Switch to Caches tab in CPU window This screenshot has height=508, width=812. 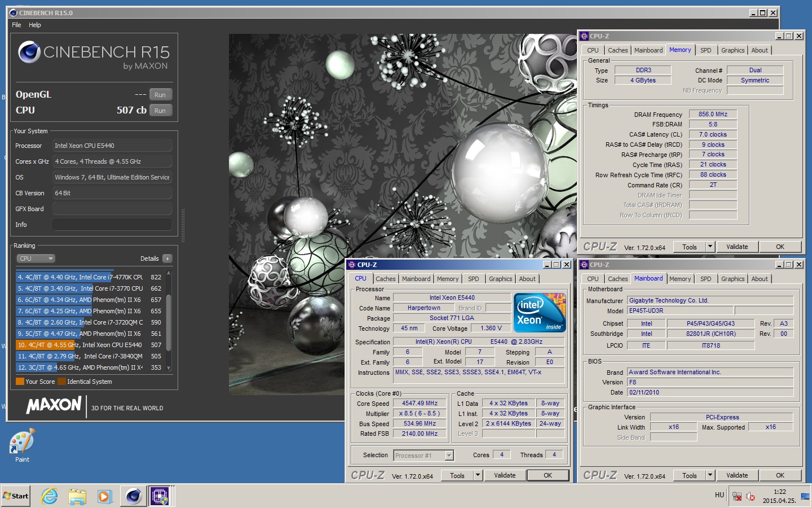tap(386, 279)
